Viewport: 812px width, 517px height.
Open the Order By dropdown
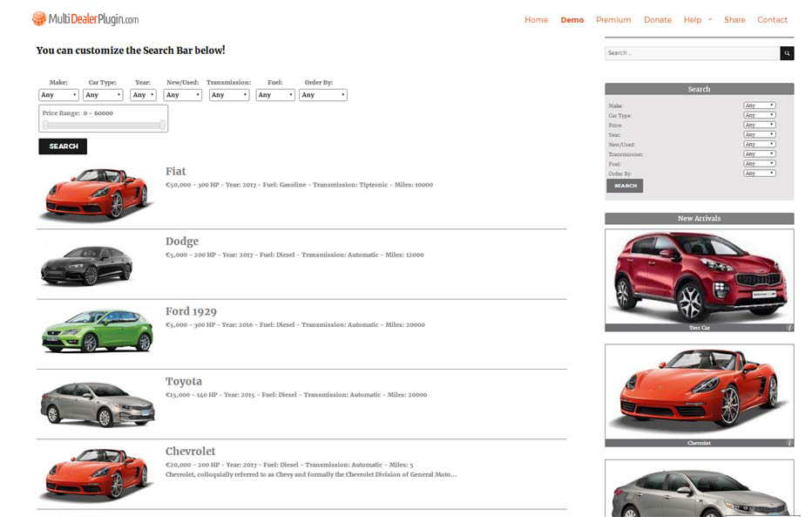click(x=322, y=95)
